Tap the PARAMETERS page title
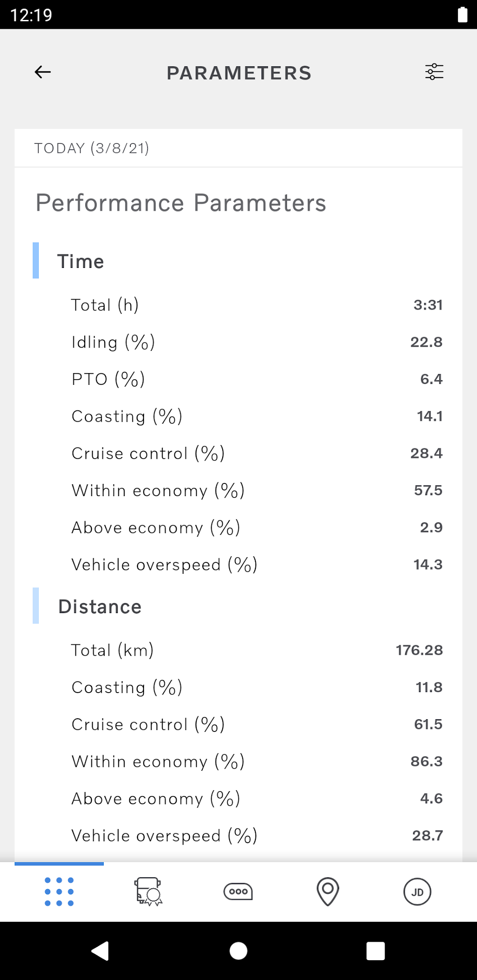This screenshot has width=477, height=980. (239, 73)
